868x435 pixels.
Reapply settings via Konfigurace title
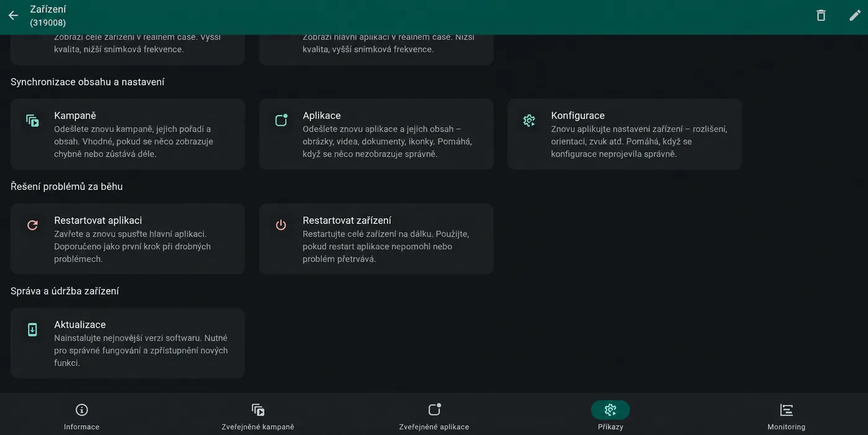tap(578, 115)
